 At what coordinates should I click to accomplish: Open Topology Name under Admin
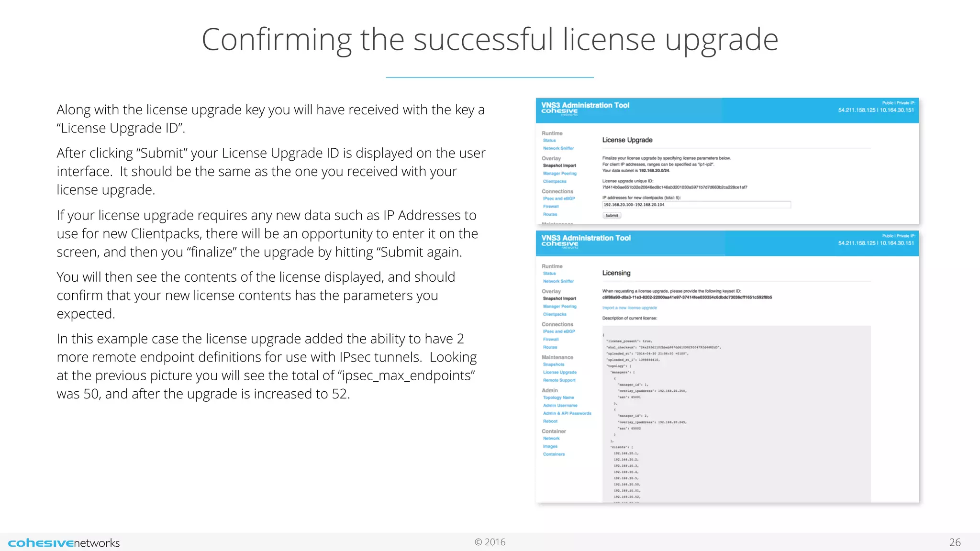558,397
